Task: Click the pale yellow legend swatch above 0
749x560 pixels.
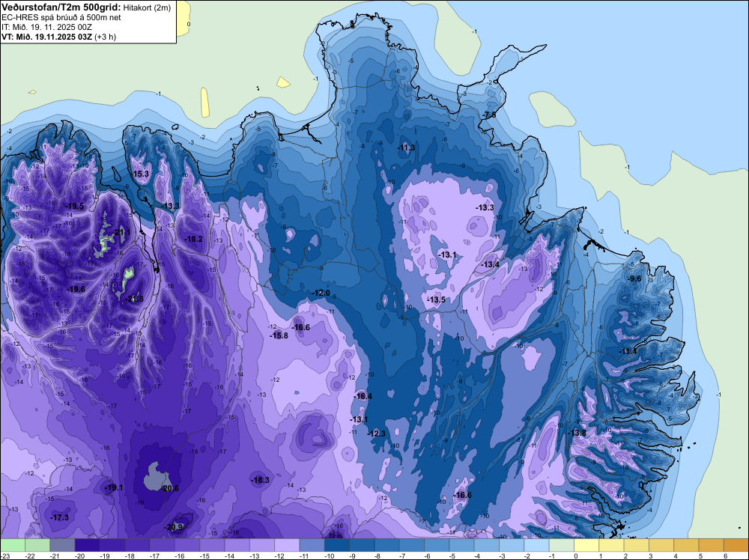Action: click(586, 545)
